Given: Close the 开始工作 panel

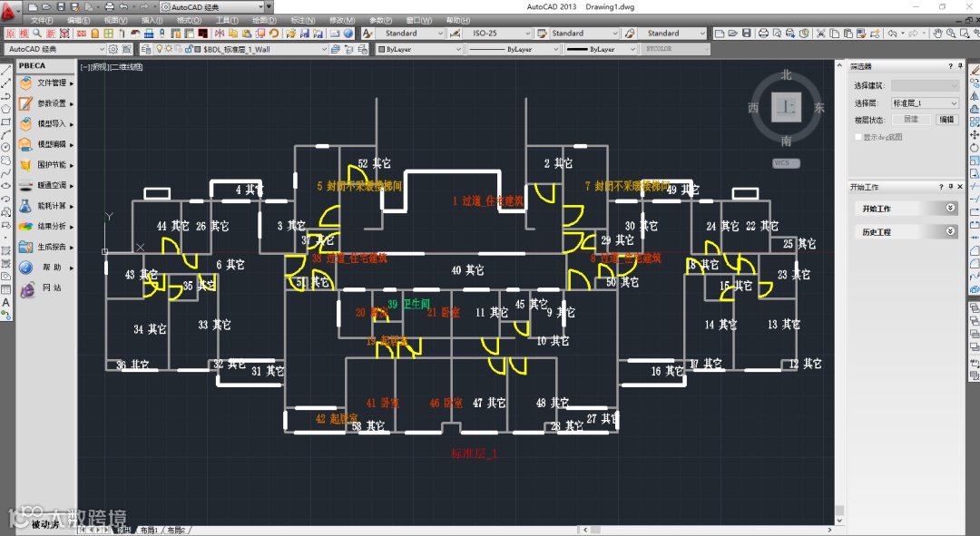Looking at the screenshot, I should click(960, 187).
